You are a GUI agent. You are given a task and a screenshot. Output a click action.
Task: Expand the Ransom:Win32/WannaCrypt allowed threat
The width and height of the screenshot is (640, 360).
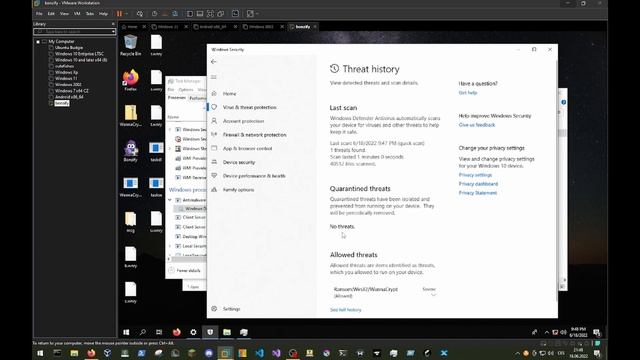(433, 294)
